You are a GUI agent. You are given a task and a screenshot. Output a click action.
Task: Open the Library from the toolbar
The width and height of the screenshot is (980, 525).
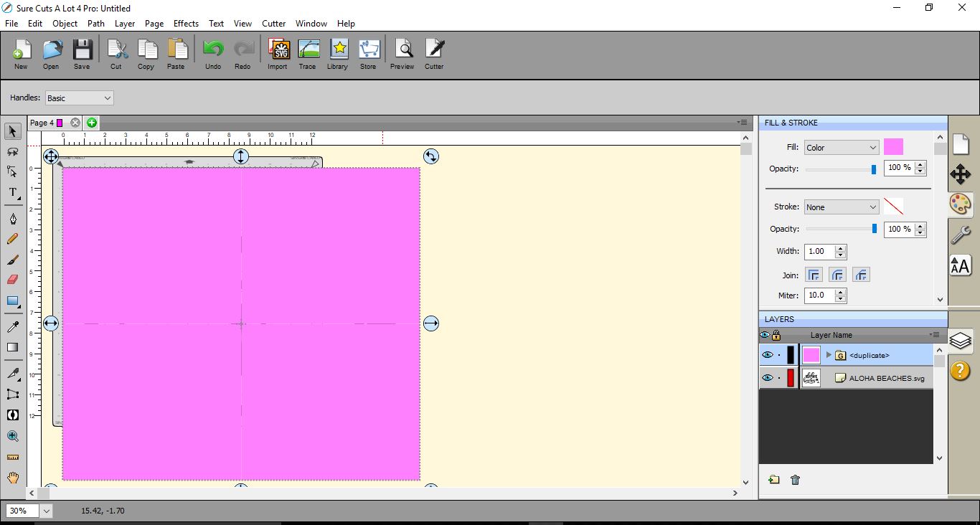click(x=338, y=55)
